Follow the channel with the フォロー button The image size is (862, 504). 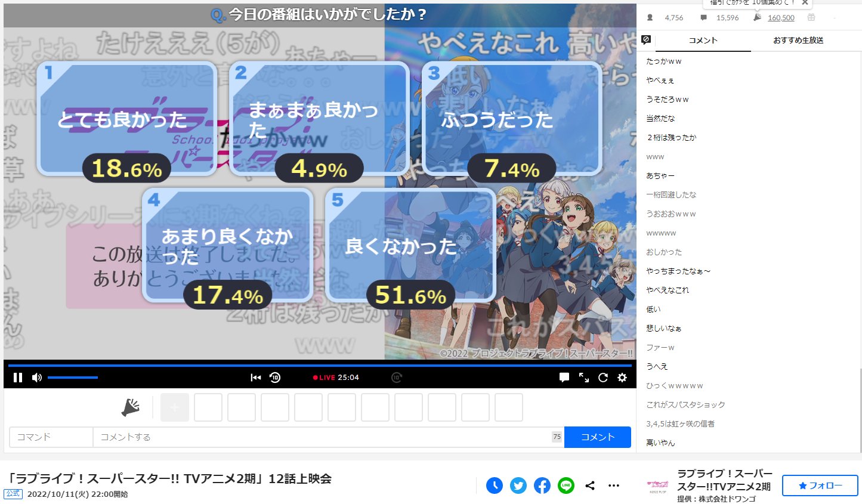820,486
